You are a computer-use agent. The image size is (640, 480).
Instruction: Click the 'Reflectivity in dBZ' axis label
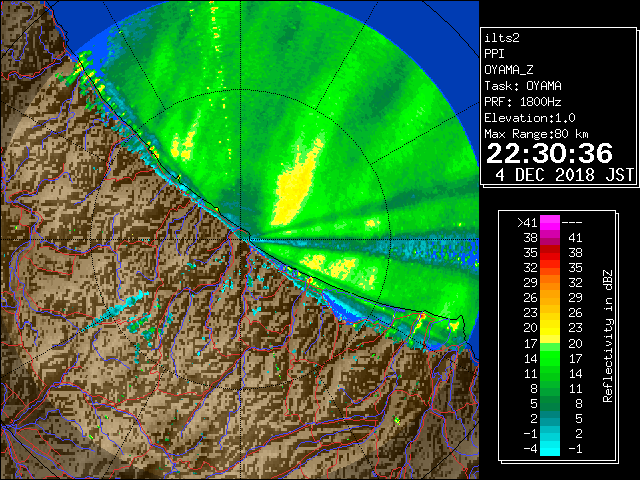click(608, 336)
